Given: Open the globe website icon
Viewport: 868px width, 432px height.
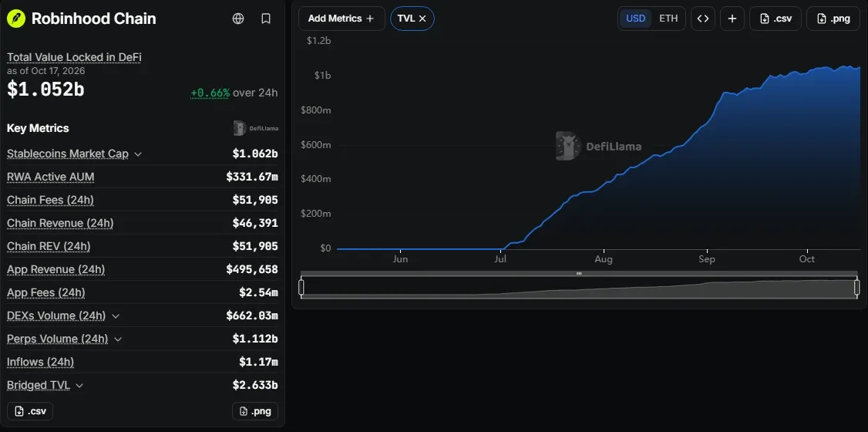Looking at the screenshot, I should pyautogui.click(x=238, y=19).
